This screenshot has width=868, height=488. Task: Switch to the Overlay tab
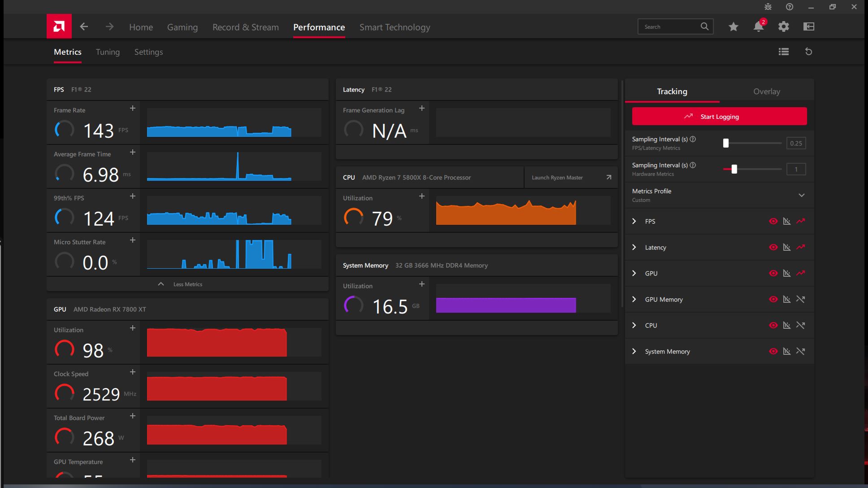pyautogui.click(x=767, y=91)
